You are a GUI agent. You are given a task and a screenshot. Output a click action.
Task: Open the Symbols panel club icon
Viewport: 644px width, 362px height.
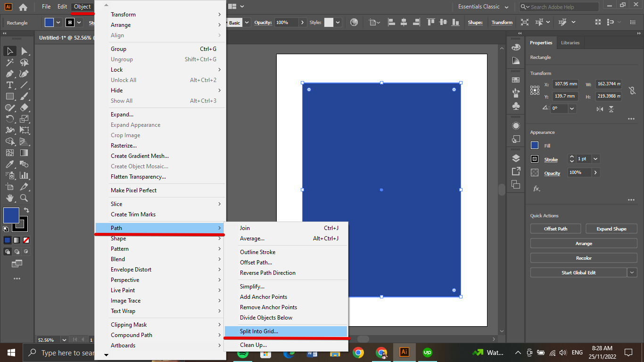(516, 106)
